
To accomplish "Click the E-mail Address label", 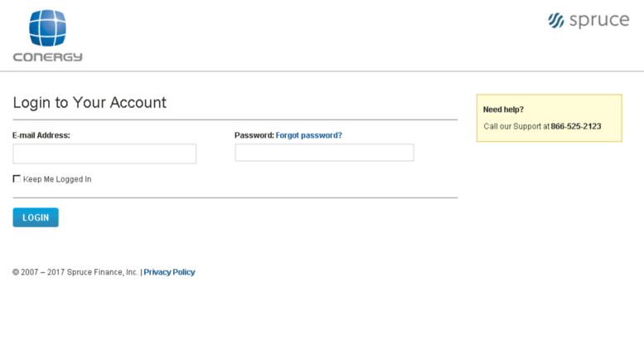I will point(41,135).
